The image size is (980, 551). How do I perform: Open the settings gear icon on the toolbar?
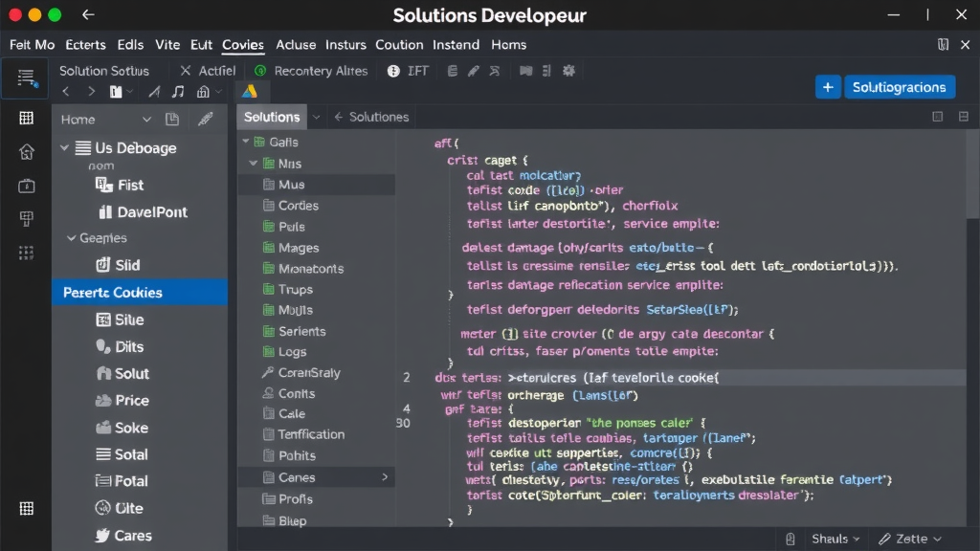(569, 70)
